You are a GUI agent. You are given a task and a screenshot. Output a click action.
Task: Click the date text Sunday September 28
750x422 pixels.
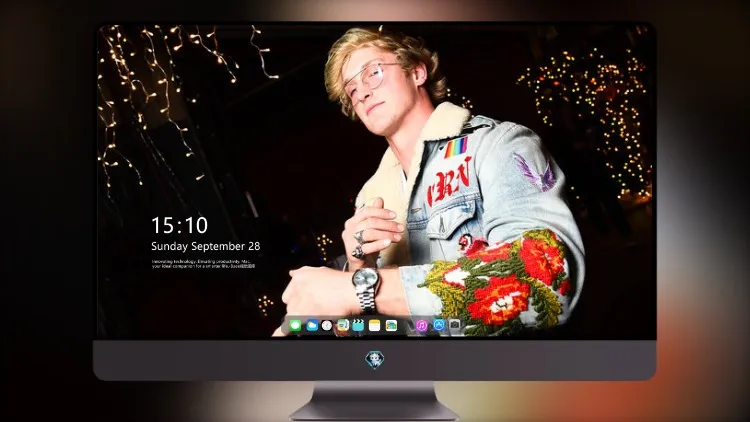206,246
